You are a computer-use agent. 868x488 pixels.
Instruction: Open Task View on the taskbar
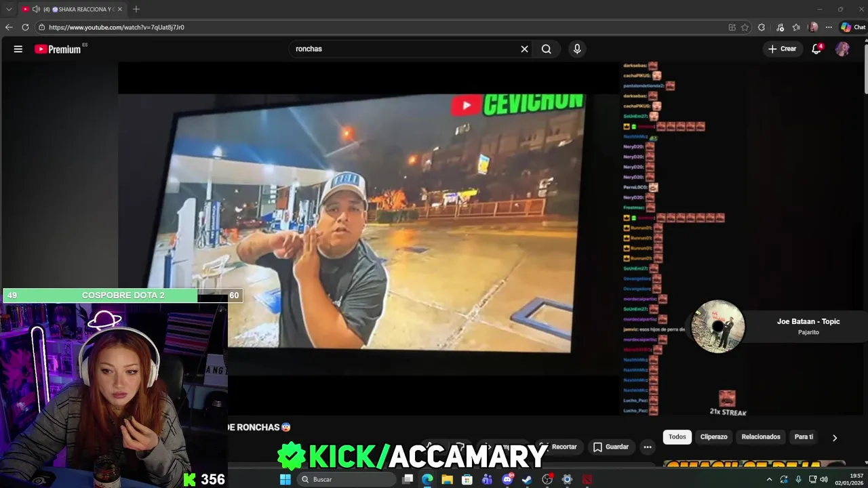408,479
